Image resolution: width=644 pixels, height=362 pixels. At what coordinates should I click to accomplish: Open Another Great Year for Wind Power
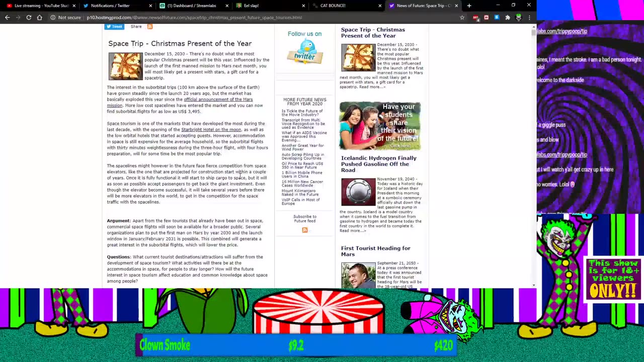click(302, 147)
